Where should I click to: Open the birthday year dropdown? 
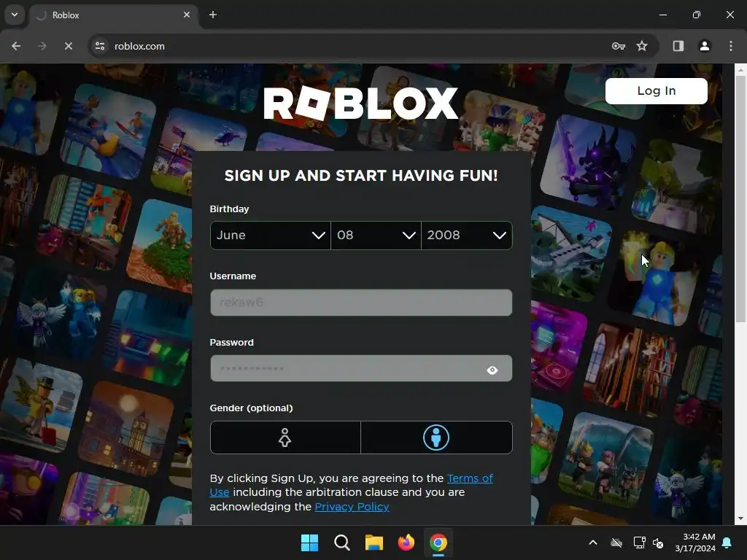coord(466,236)
